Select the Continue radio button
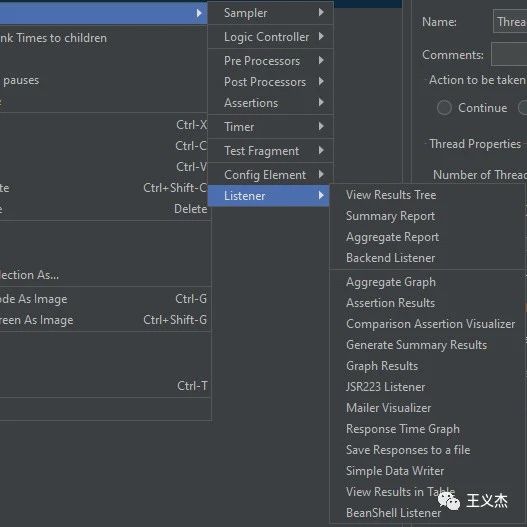The height and width of the screenshot is (527, 527). coord(444,108)
